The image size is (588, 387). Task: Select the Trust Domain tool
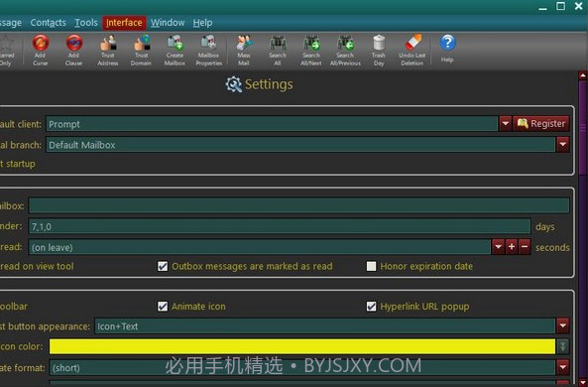[141, 51]
